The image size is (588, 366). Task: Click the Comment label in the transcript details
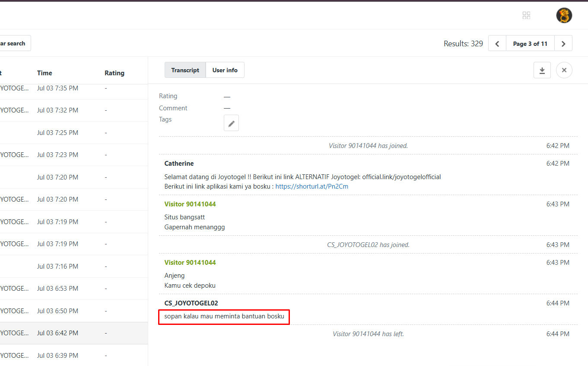coord(173,108)
